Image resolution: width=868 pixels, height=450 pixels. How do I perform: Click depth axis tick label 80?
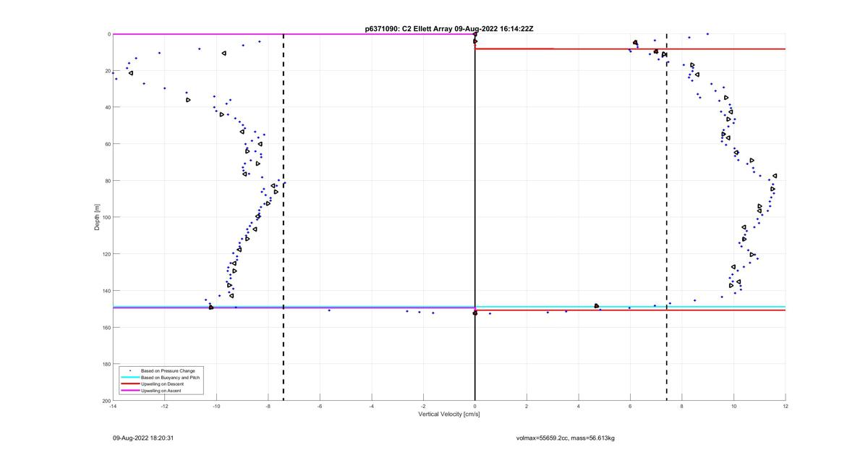click(108, 181)
